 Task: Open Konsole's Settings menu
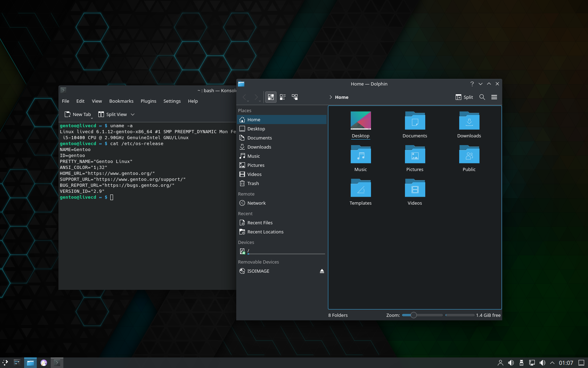coord(172,101)
